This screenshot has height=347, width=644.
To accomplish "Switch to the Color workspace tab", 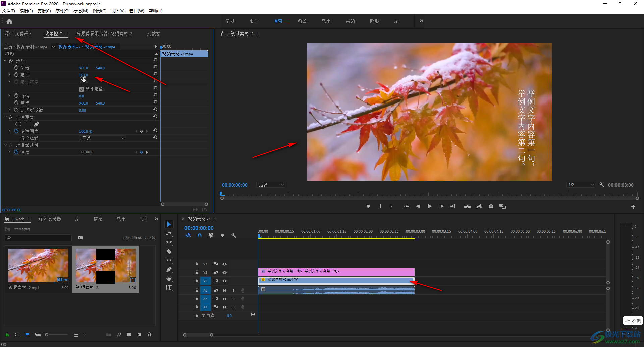I will tap(302, 21).
